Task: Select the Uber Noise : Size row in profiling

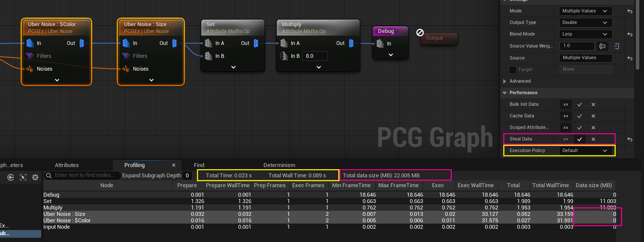Action: (64, 214)
